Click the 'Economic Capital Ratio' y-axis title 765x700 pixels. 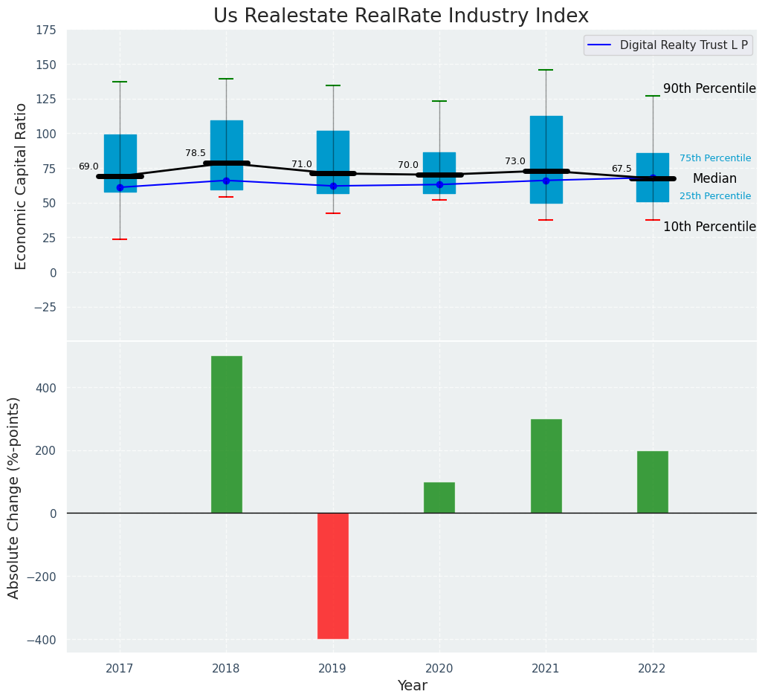click(x=20, y=187)
